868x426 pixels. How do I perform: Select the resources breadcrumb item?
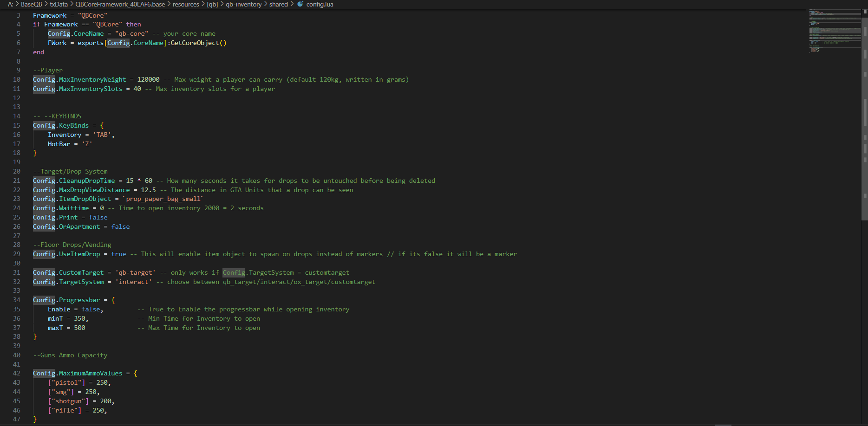point(186,4)
